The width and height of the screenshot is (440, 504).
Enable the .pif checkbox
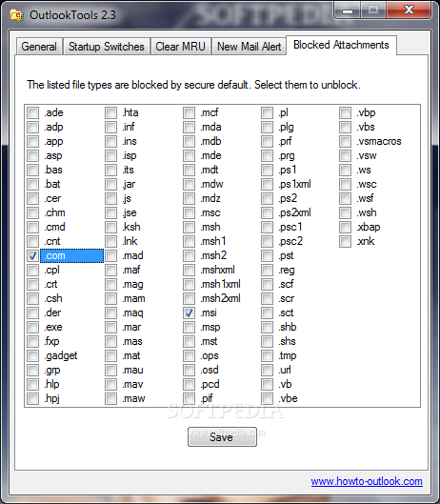click(x=189, y=398)
